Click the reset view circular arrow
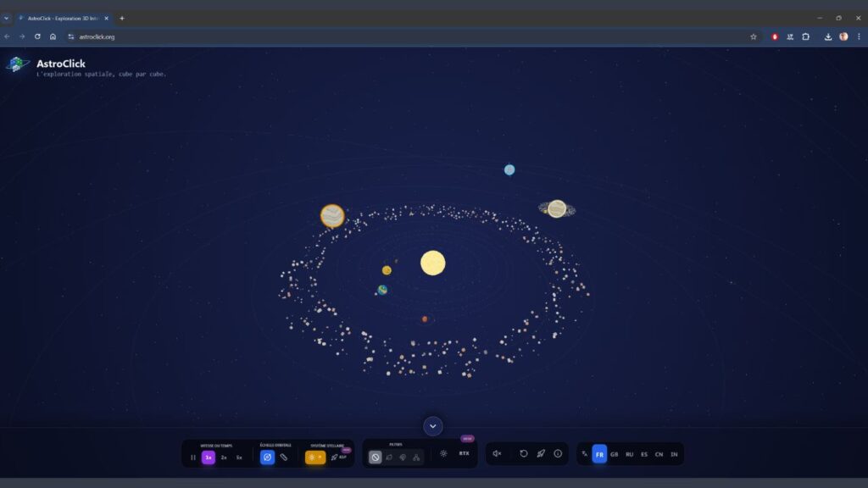This screenshot has height=488, width=868. (524, 453)
